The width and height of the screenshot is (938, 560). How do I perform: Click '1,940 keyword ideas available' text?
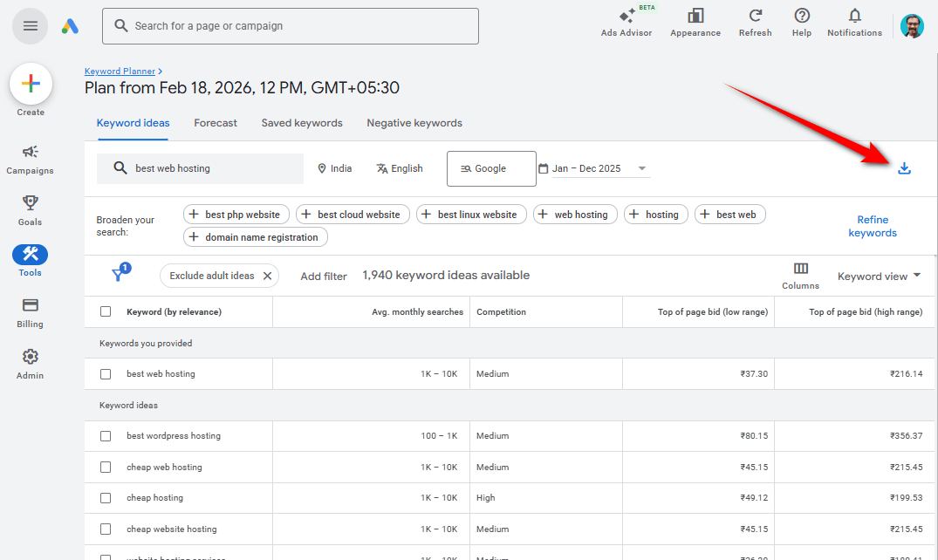(446, 276)
